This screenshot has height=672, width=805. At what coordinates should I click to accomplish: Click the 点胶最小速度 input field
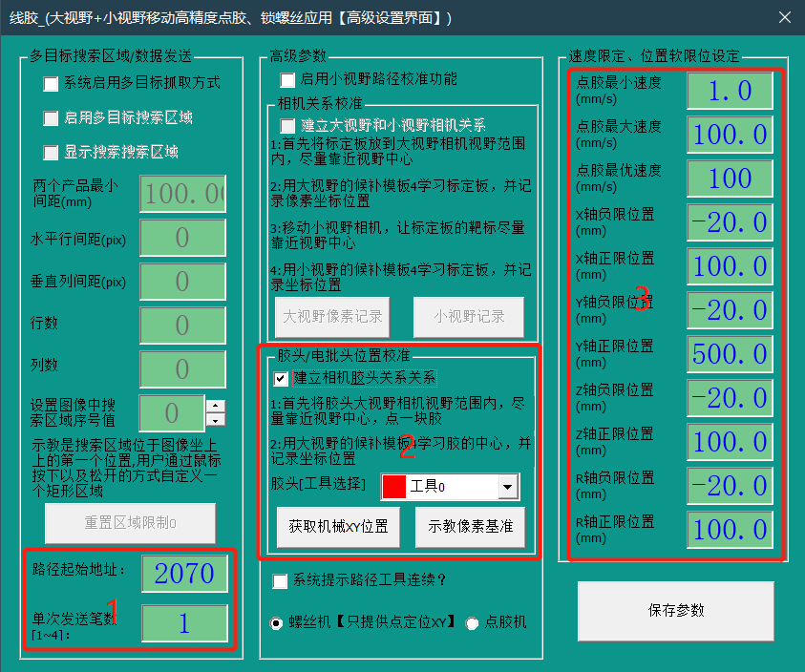[x=731, y=91]
